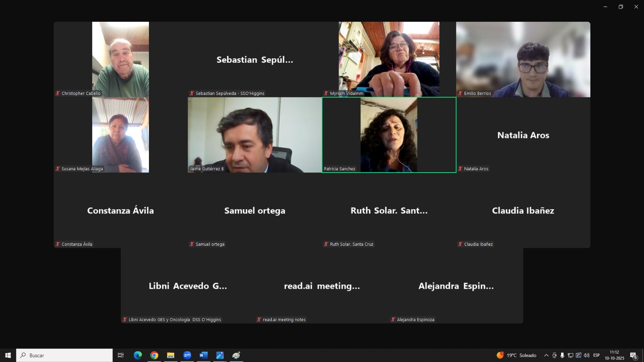The image size is (644, 362).
Task: Open the ESP input language selector
Action: pos(596,355)
